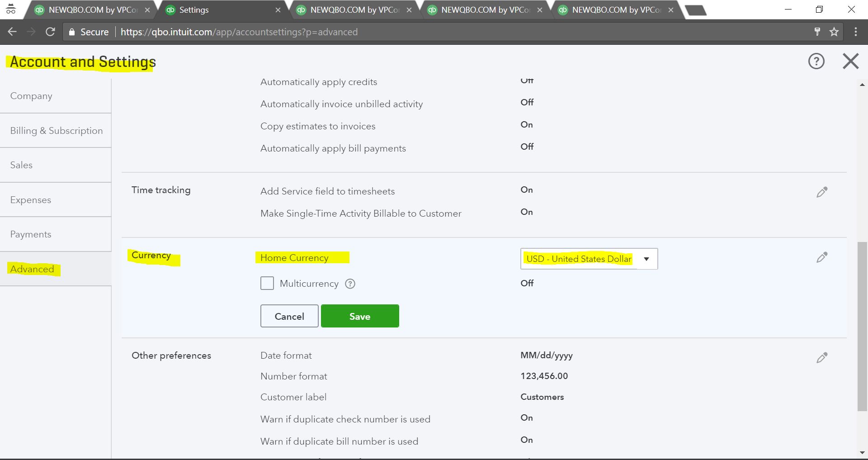Click the Currency section pencil icon
Screen dimensions: 868x460
[x=822, y=257]
